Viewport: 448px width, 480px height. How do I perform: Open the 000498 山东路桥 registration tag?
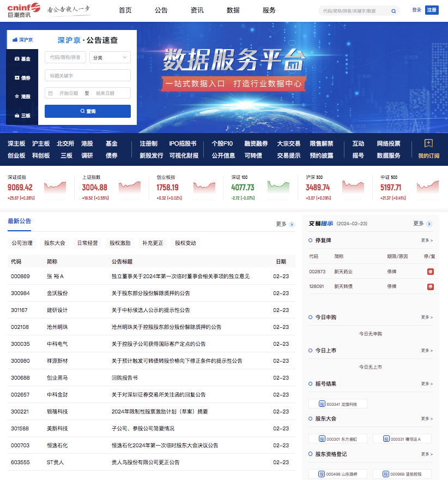337,474
